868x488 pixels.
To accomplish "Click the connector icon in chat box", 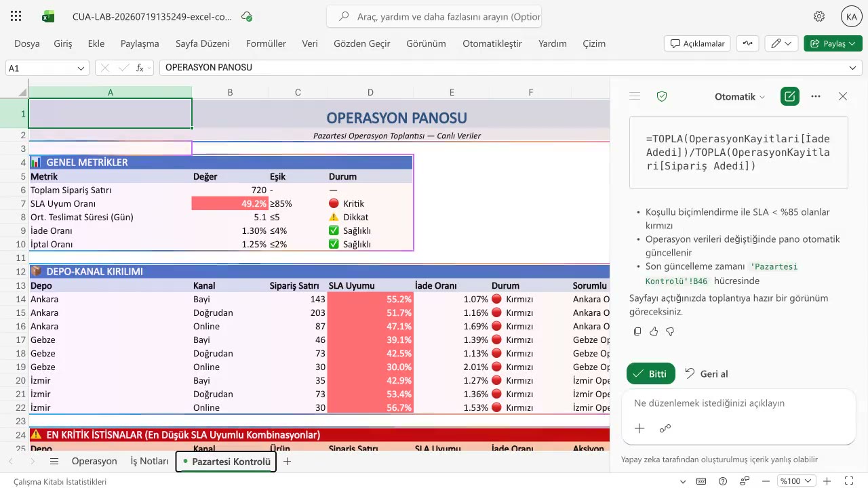I will [x=665, y=428].
